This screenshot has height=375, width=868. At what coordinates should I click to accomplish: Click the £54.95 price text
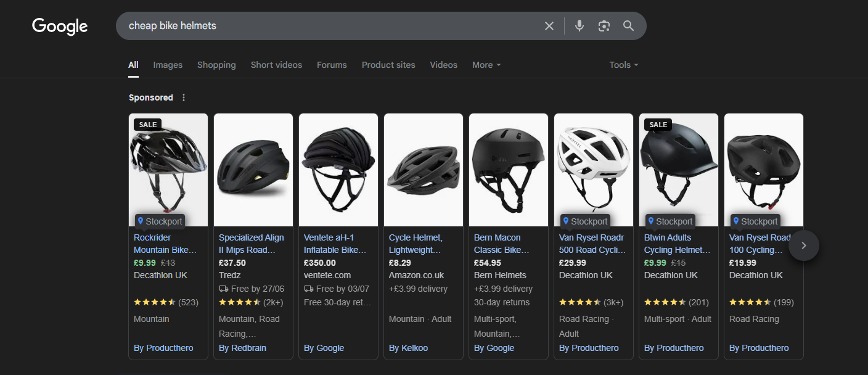pos(488,263)
